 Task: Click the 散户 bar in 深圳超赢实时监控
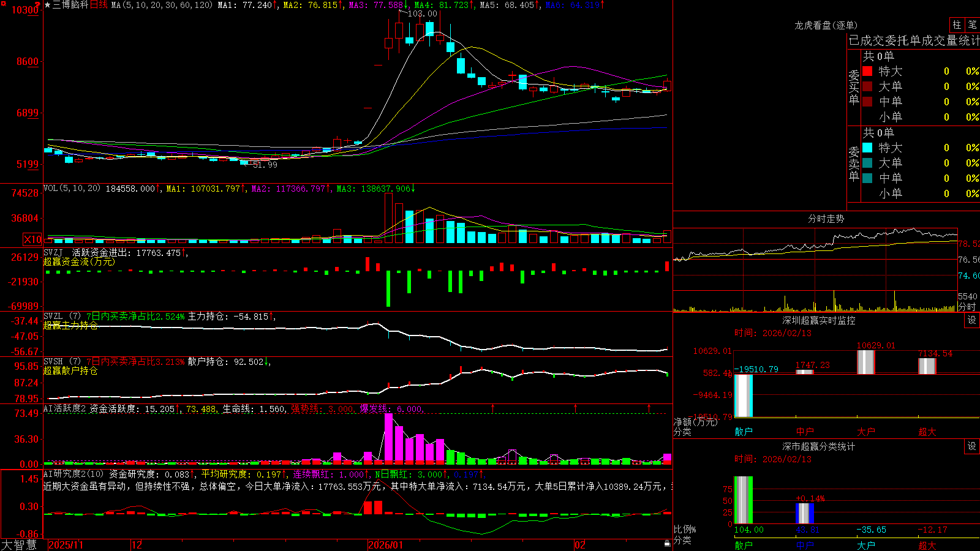pyautogui.click(x=744, y=395)
